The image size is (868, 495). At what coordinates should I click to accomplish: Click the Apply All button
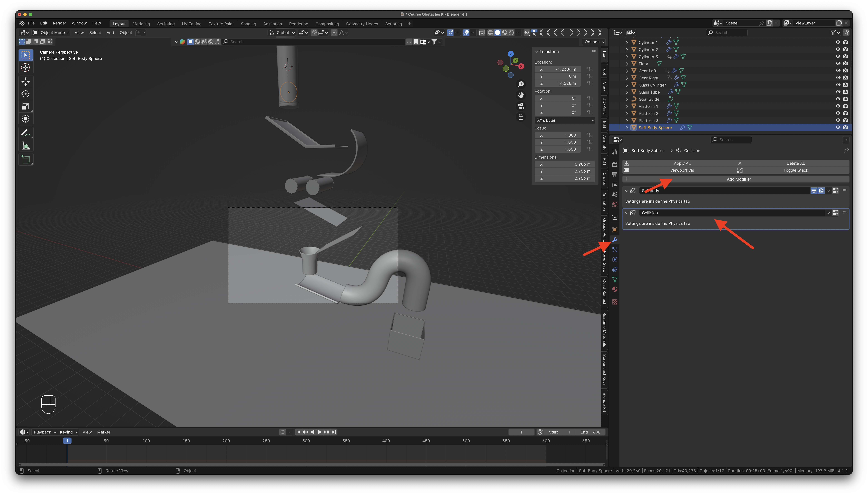coord(679,163)
